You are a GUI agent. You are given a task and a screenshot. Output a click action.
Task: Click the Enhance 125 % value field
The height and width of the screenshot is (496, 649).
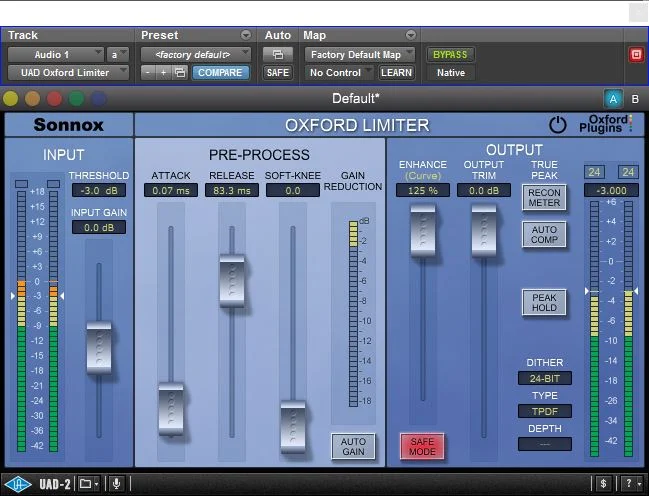[x=423, y=190]
